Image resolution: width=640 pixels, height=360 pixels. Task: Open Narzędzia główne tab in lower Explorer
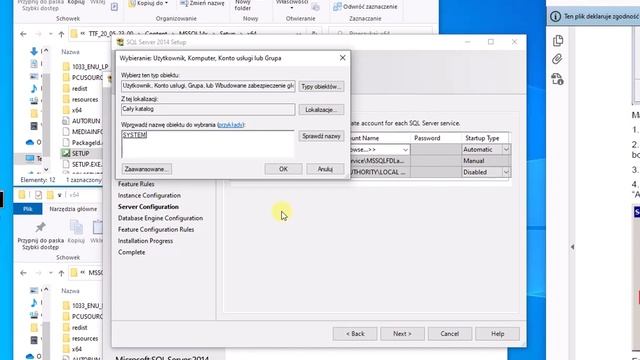tap(73, 209)
